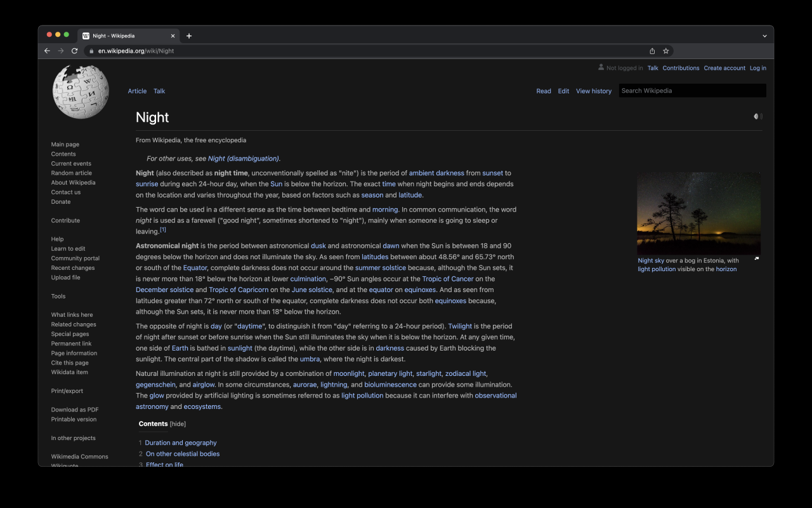Go to Main page in sidebar
812x508 pixels.
tap(65, 144)
